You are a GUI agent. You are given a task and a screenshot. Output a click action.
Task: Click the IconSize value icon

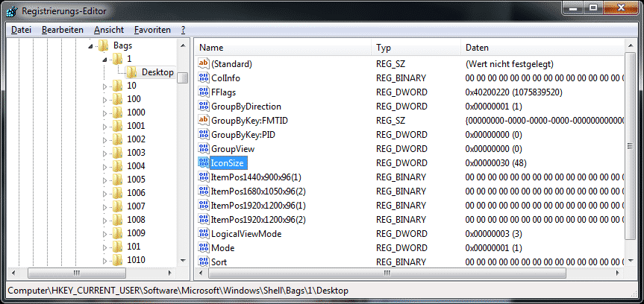(x=203, y=163)
